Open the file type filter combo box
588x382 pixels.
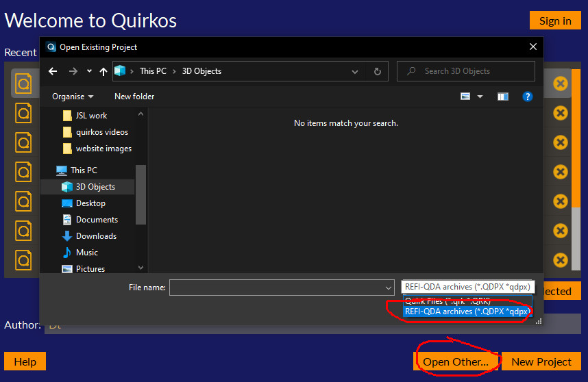[467, 287]
